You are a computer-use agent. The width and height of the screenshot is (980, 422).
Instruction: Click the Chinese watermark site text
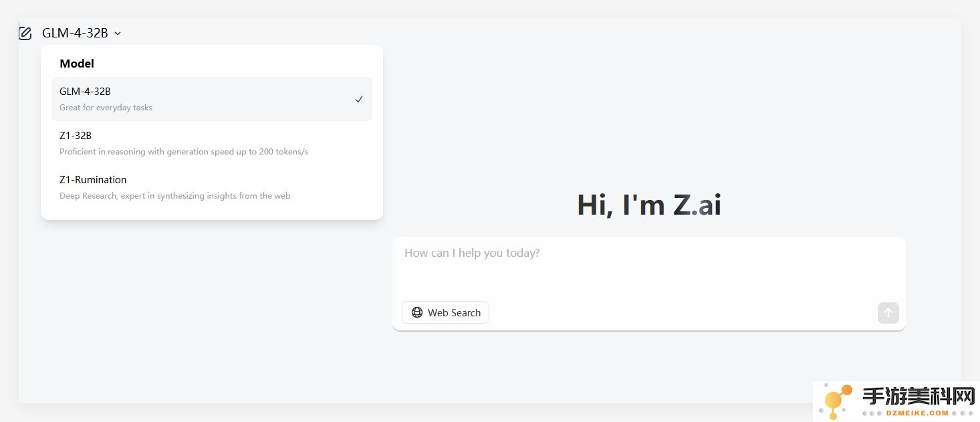coord(918,397)
